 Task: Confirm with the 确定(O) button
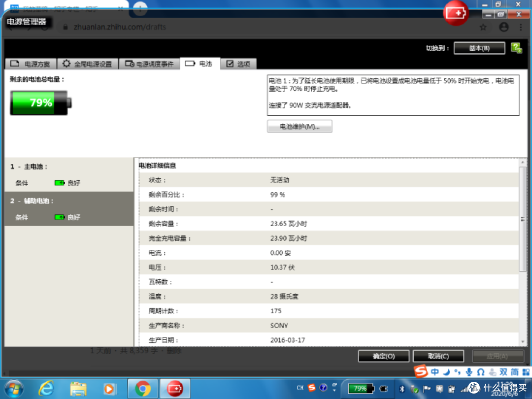pyautogui.click(x=384, y=356)
